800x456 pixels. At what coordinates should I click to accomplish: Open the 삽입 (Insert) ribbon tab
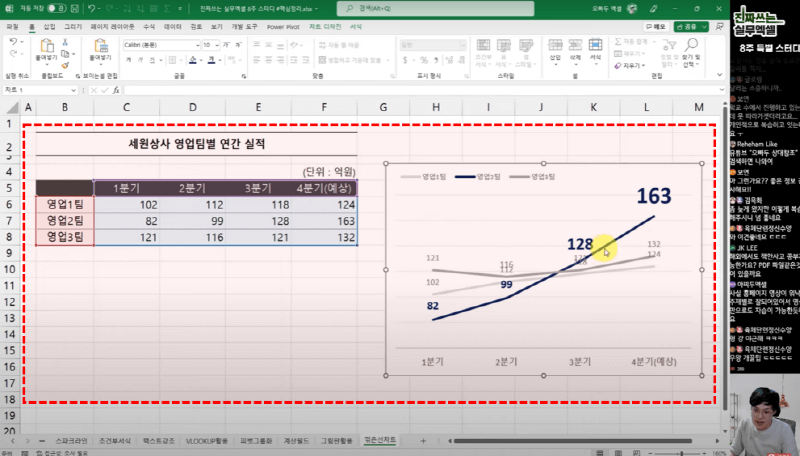tap(50, 26)
